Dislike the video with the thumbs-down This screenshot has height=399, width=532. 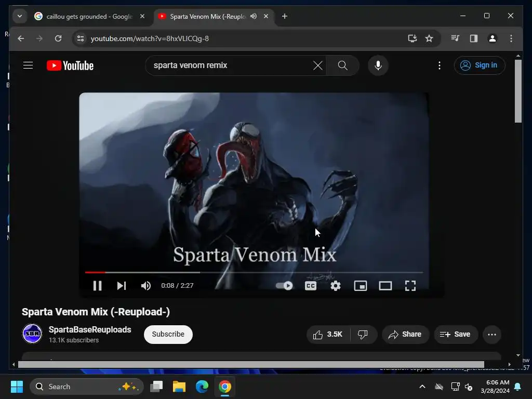pyautogui.click(x=363, y=335)
